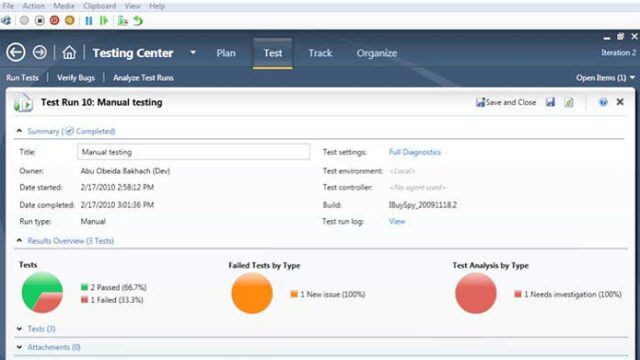Image resolution: width=640 pixels, height=360 pixels.
Task: Switch to the Organize tab
Action: tap(377, 53)
